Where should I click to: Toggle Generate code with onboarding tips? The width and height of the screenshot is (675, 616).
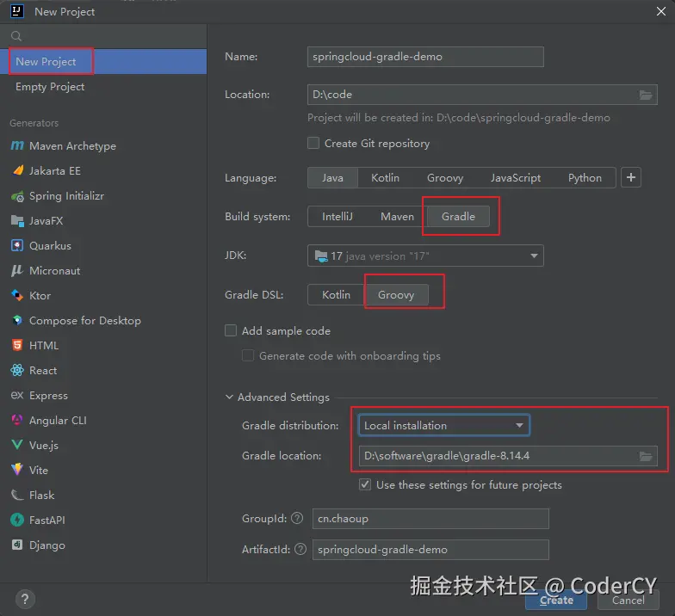point(248,355)
